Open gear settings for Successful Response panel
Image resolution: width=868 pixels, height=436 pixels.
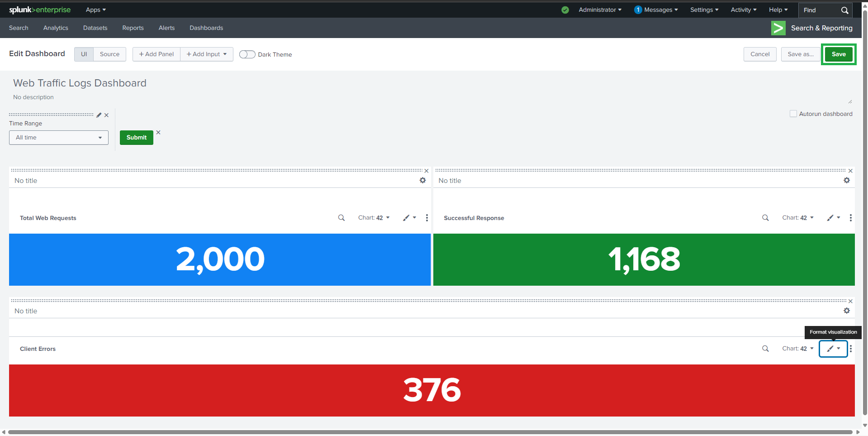coord(847,180)
